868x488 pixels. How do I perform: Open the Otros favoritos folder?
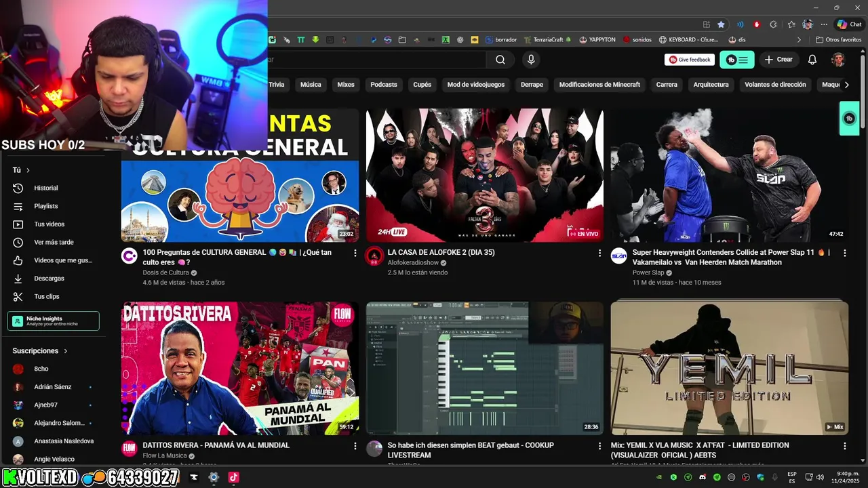click(x=838, y=40)
